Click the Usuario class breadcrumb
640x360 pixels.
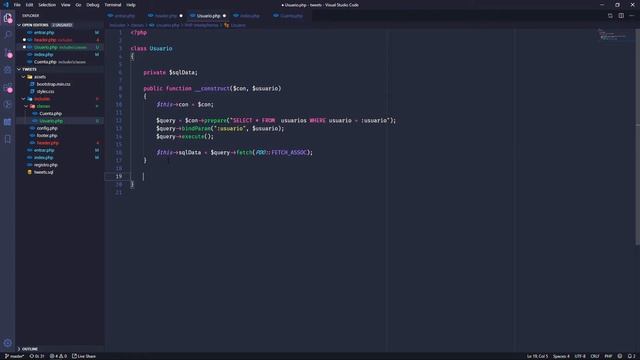pos(235,25)
